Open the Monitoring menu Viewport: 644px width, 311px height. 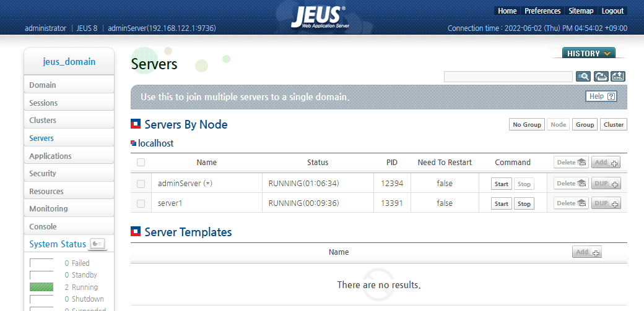tap(69, 208)
